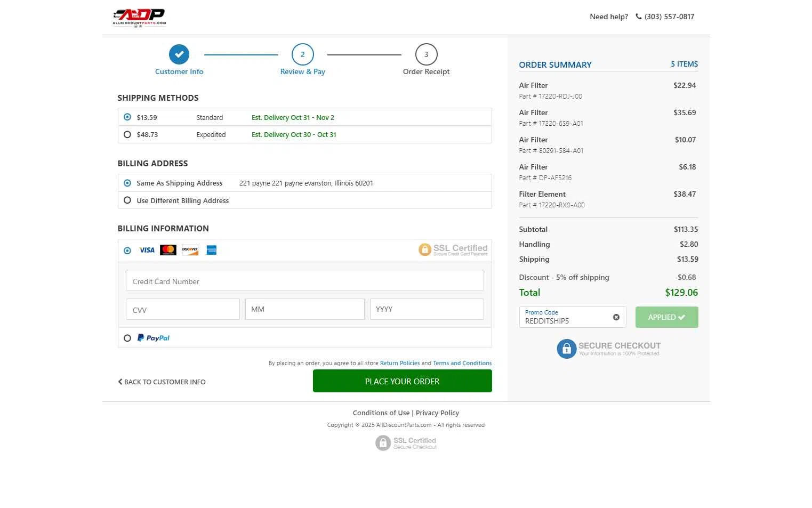Click the Review & Pay step label

point(303,71)
